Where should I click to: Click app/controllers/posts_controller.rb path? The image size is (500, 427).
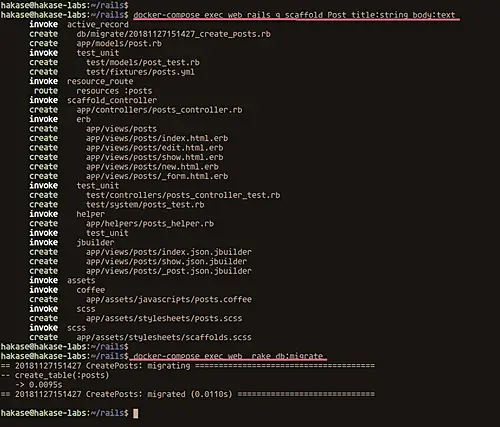coord(159,110)
